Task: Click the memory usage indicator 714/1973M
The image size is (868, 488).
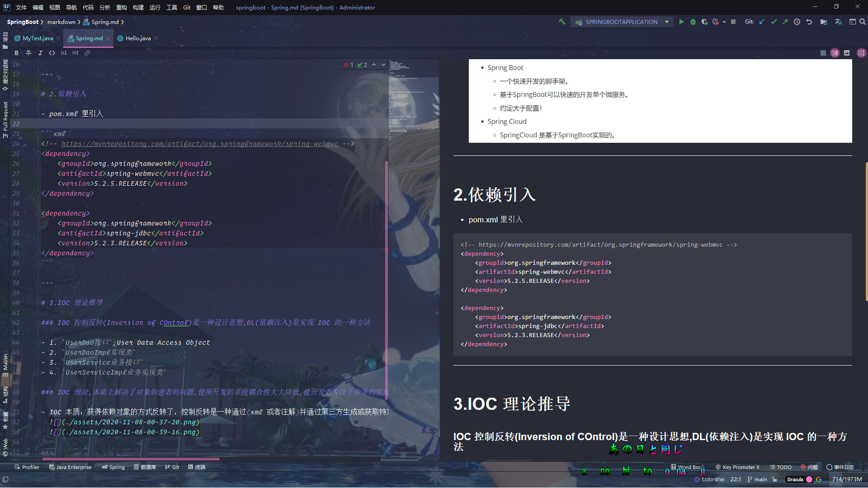Action: coord(847,479)
